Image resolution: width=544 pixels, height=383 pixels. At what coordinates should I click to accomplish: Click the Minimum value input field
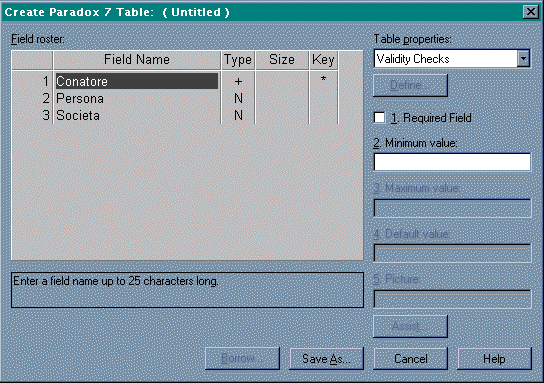452,162
